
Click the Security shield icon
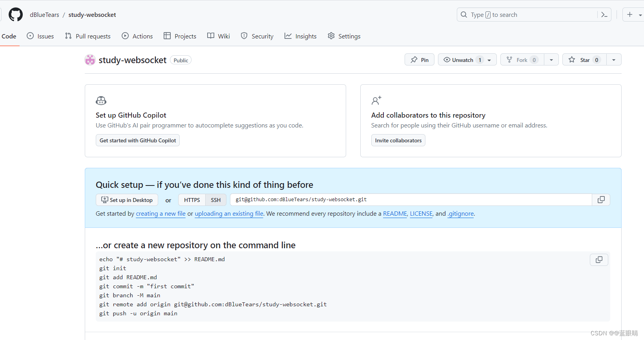[244, 36]
